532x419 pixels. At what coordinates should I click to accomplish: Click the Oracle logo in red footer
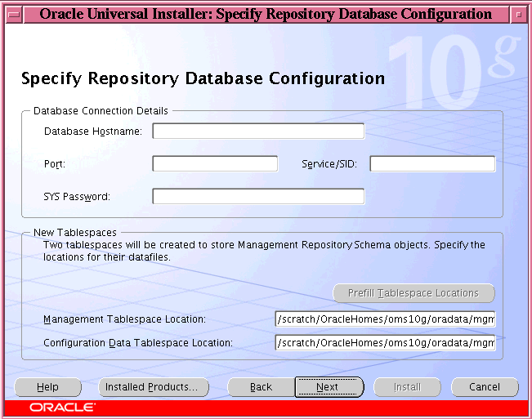(62, 407)
